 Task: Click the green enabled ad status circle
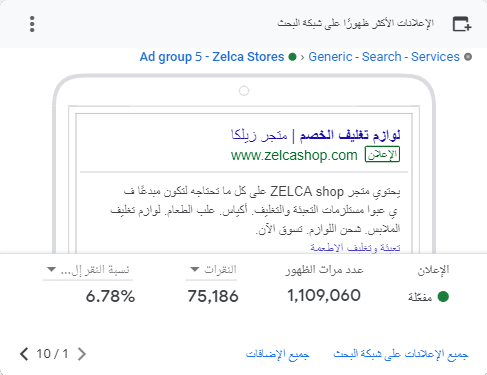pos(443,296)
